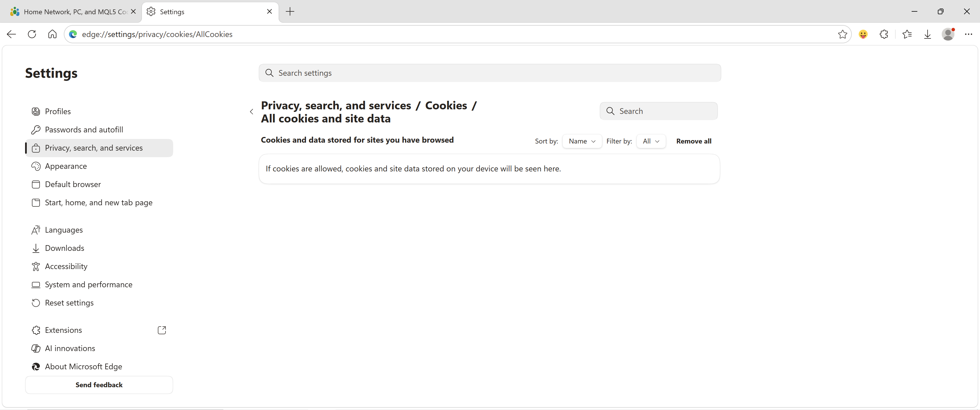The height and width of the screenshot is (410, 980).
Task: Open the Downloads arrow icon in the toolbar
Action: 928,34
